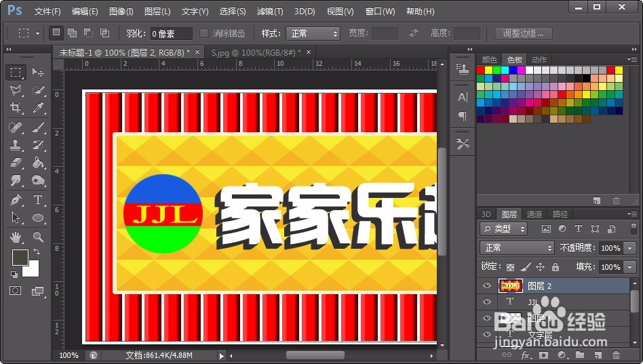Viewport: 643px width, 364px height.
Task: Select the Path Selection tool
Action: coord(16,218)
